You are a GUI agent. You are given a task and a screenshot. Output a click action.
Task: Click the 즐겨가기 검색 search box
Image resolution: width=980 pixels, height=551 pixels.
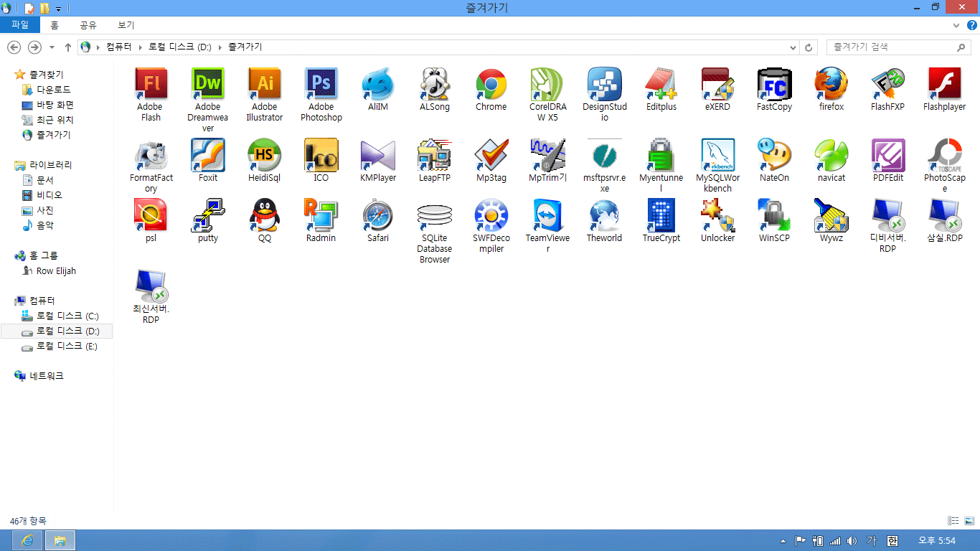pyautogui.click(x=892, y=47)
